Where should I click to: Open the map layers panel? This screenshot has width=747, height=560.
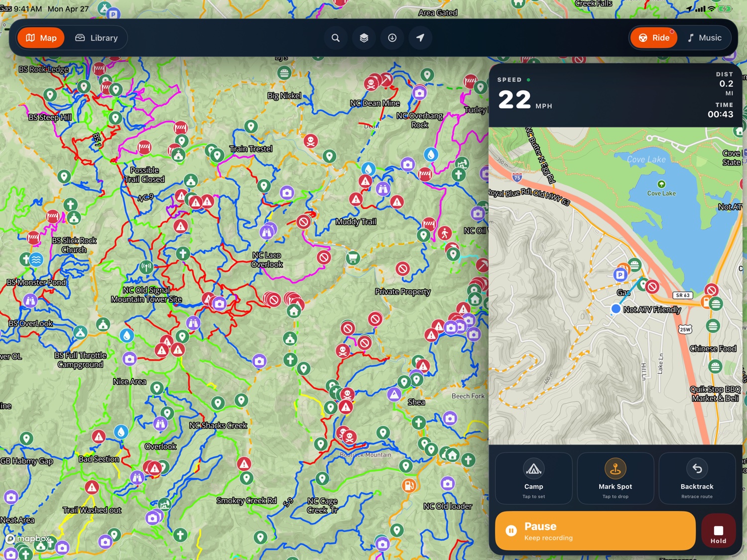pyautogui.click(x=364, y=38)
